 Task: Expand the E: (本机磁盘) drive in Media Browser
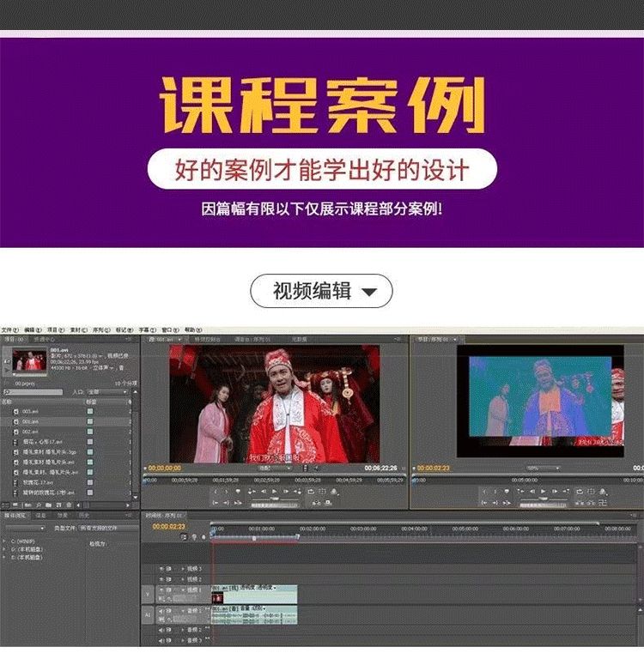coord(4,557)
